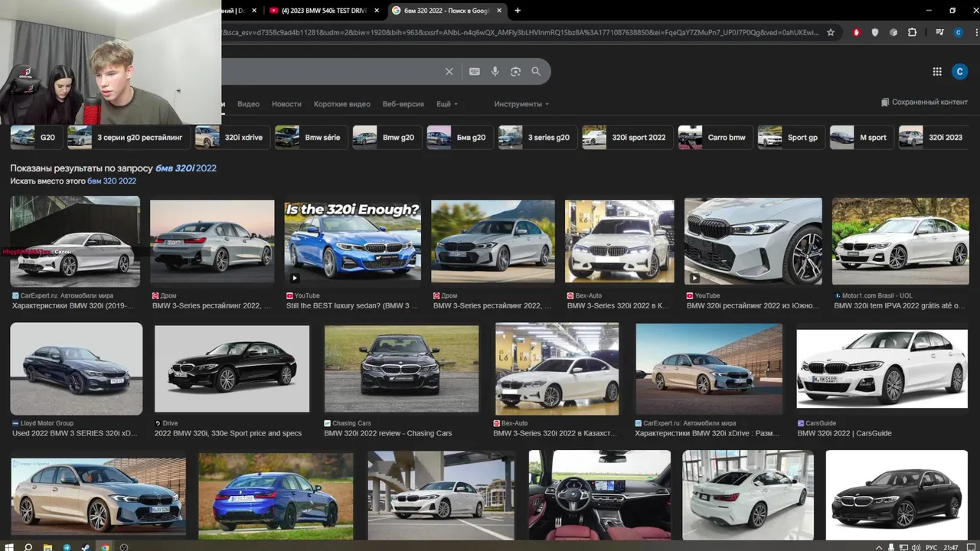Image resolution: width=980 pixels, height=551 pixels.
Task: Open search by image (Lens) icon
Action: pyautogui.click(x=515, y=71)
